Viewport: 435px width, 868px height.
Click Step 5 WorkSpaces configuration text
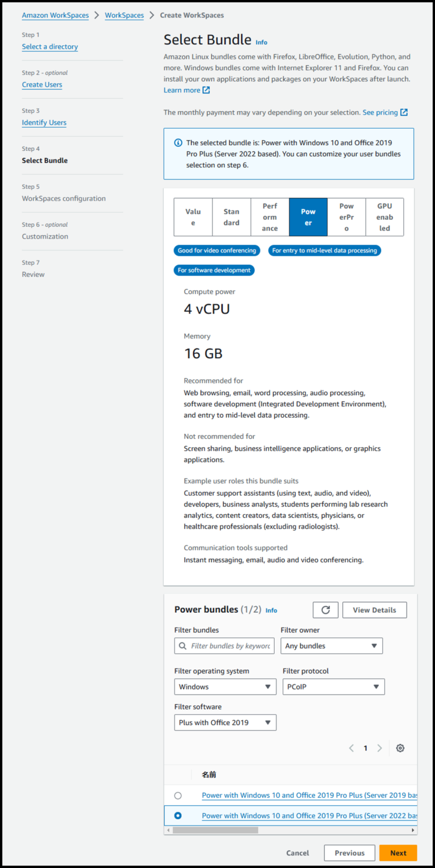point(64,198)
